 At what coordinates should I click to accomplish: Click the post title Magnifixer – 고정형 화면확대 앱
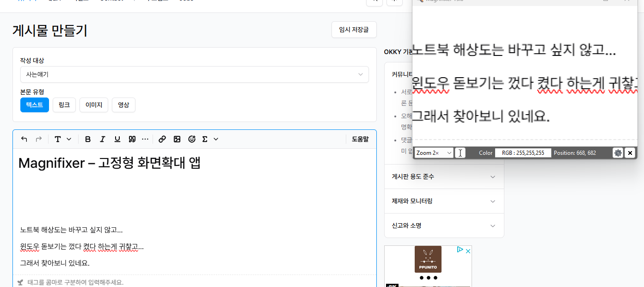110,163
